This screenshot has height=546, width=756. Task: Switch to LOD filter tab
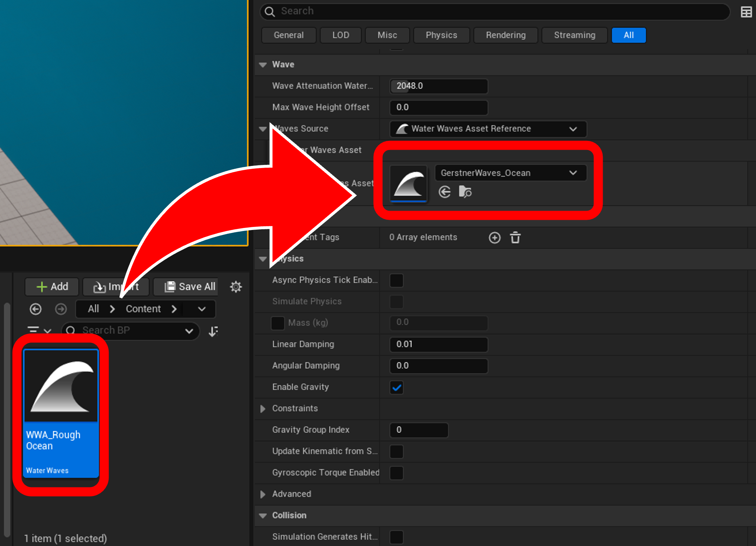[x=340, y=35]
